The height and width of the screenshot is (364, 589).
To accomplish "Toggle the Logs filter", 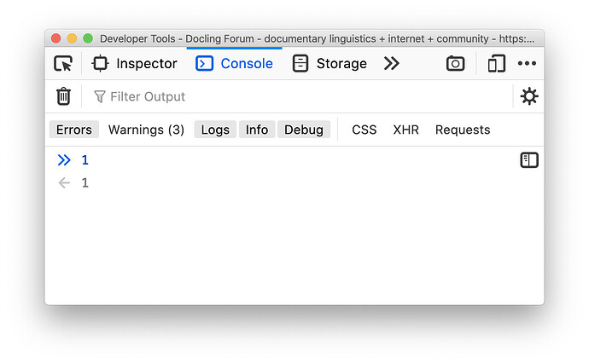I will [x=215, y=130].
